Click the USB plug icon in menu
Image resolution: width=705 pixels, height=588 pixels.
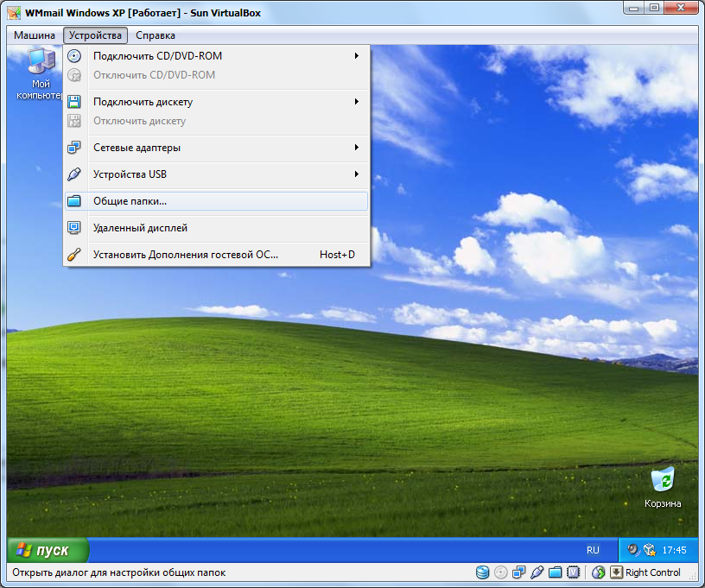(x=74, y=174)
